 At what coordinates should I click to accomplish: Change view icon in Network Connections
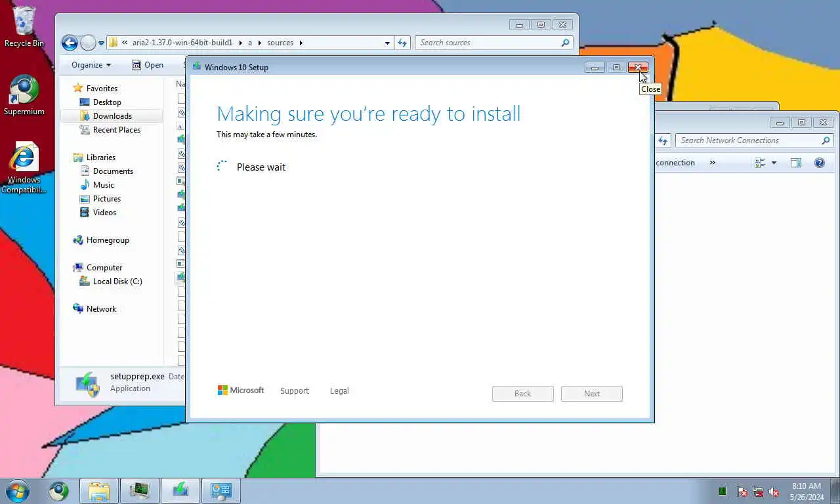(760, 163)
